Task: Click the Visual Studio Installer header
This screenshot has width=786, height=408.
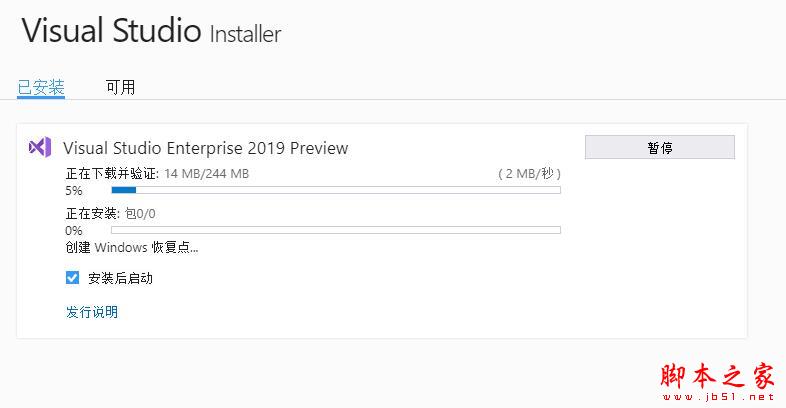Action: click(151, 31)
